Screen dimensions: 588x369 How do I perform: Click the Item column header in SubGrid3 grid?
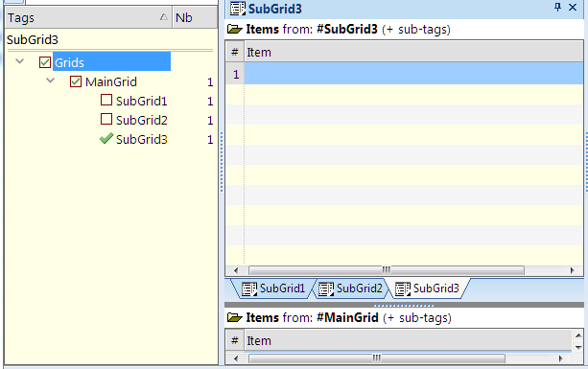coord(413,52)
